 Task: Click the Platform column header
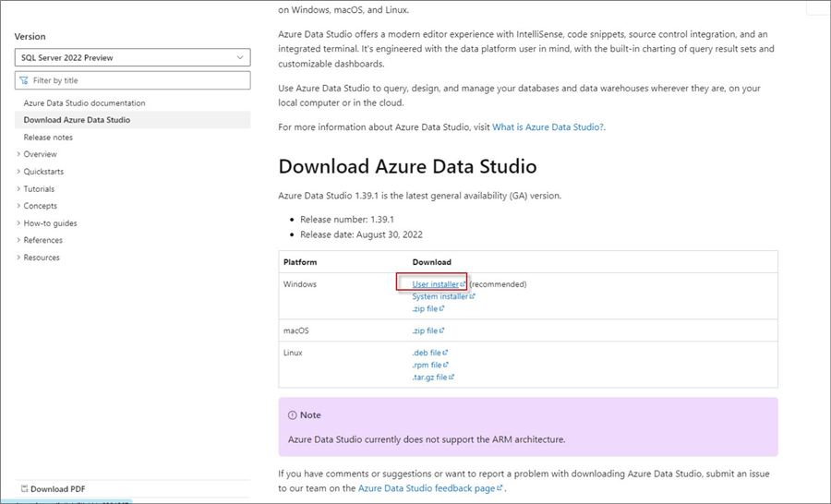coord(300,262)
